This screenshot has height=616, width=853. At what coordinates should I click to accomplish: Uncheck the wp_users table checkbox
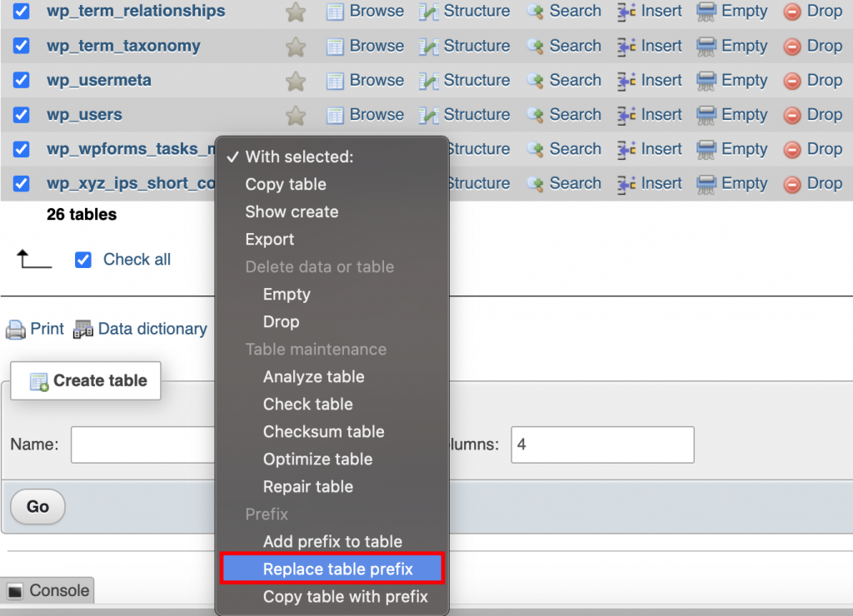tap(20, 115)
